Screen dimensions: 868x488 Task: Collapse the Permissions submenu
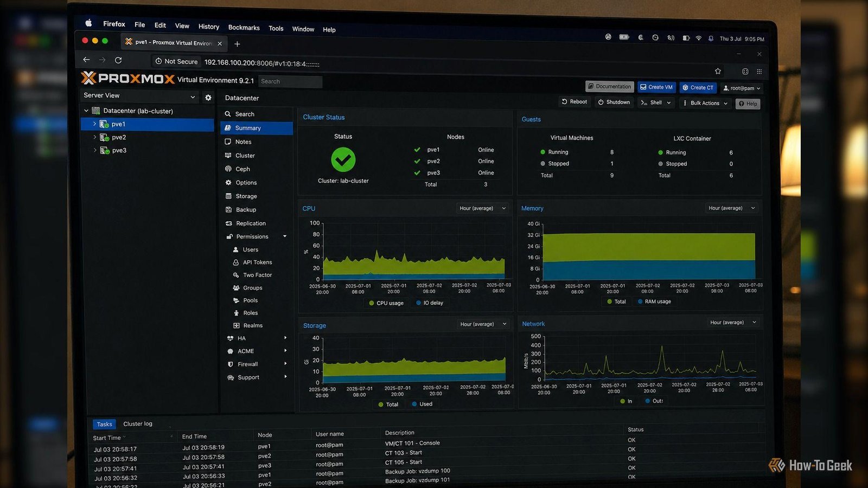pos(285,236)
